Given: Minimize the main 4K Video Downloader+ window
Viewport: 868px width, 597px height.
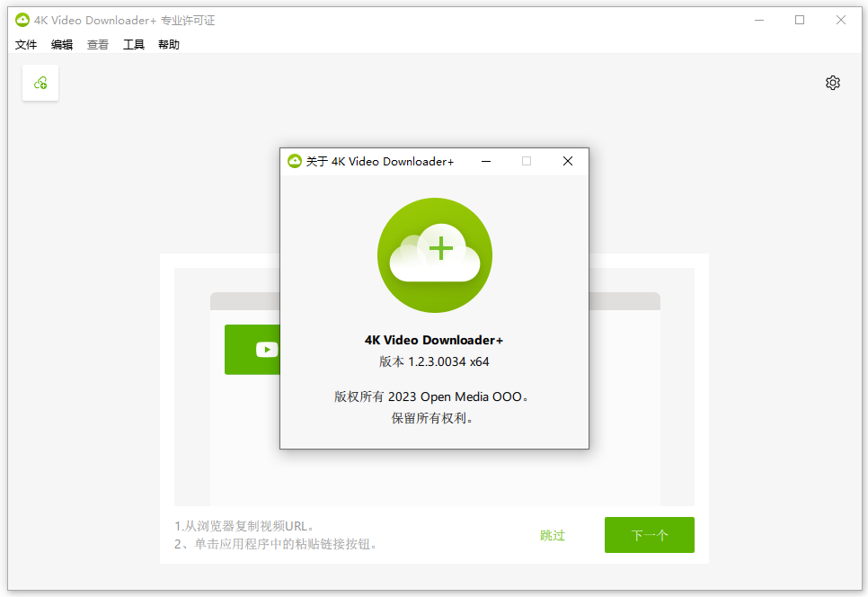Looking at the screenshot, I should (759, 20).
